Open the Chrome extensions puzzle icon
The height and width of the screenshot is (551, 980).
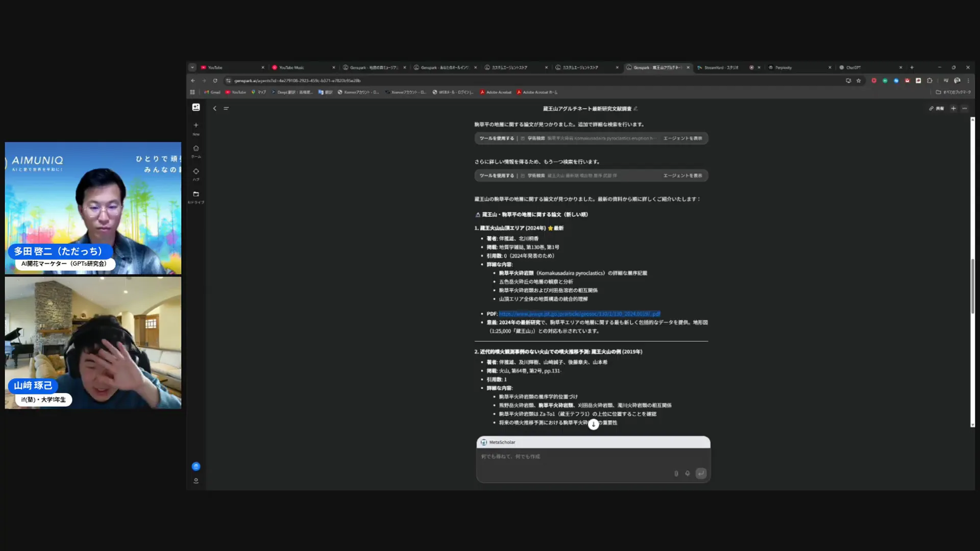pyautogui.click(x=929, y=81)
